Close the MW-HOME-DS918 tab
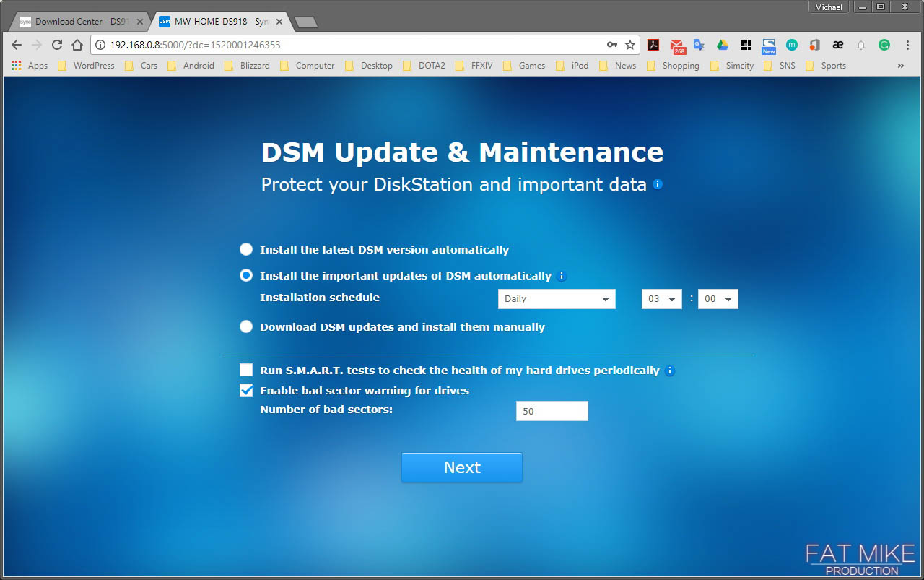Screen dimensions: 924x580 pos(279,22)
